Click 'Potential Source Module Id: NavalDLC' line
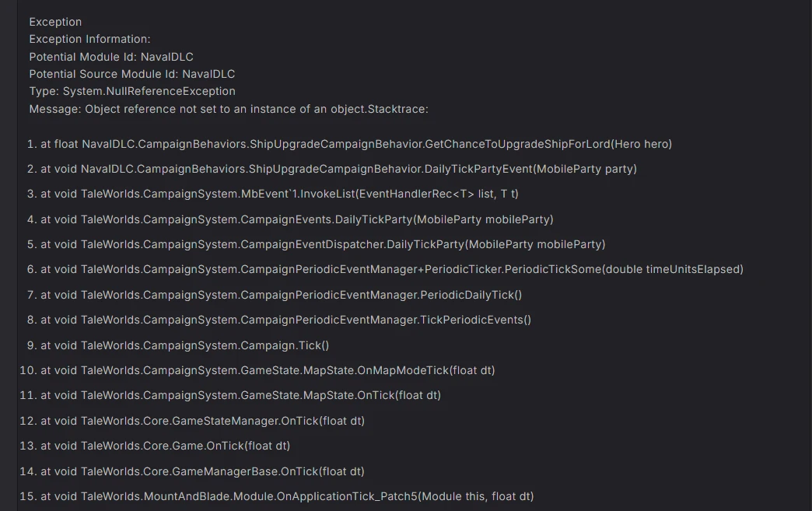Viewport: 812px width, 511px height. (x=132, y=74)
